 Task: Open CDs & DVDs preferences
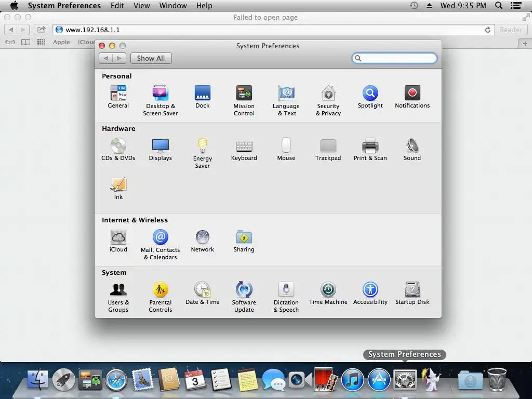click(x=118, y=150)
